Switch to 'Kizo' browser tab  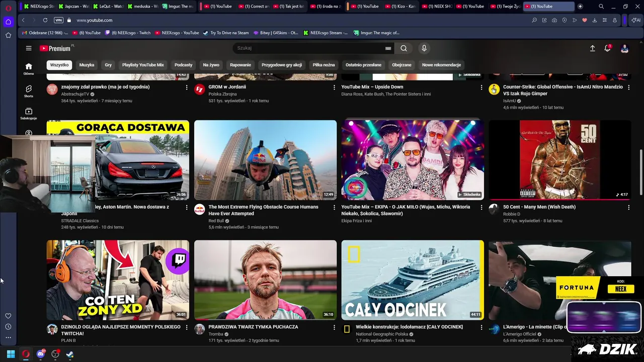tap(399, 7)
